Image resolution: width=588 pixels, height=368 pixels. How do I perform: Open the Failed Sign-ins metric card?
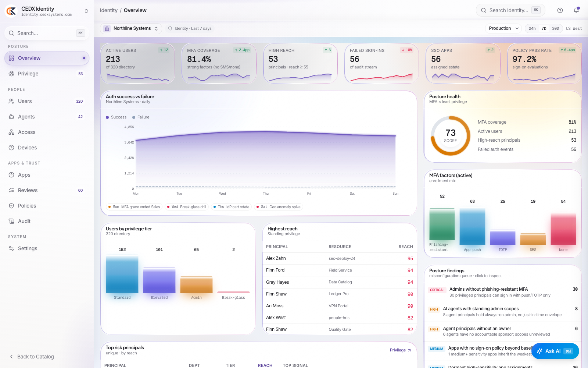pos(382,64)
